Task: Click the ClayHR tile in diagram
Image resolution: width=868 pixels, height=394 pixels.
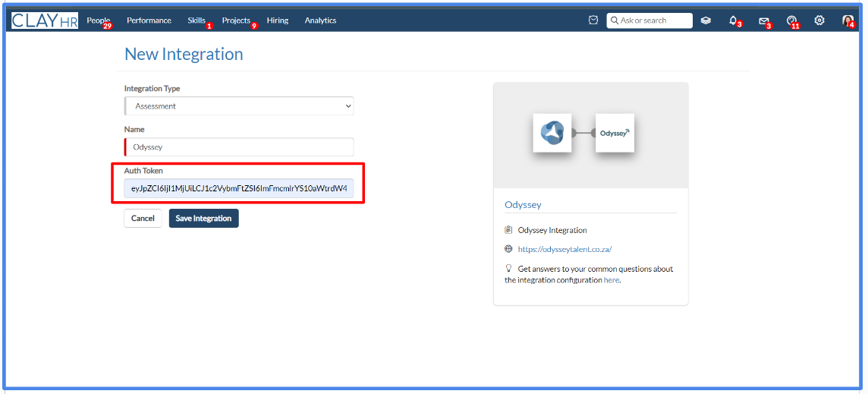Action: click(x=552, y=133)
